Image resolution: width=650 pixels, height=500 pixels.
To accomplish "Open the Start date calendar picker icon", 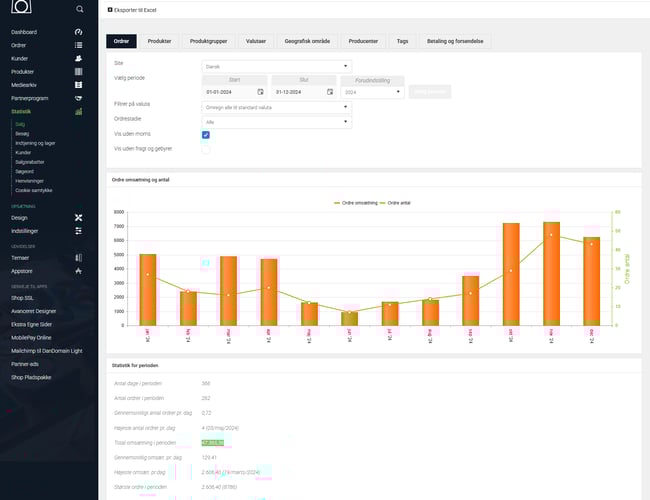I will click(x=260, y=91).
